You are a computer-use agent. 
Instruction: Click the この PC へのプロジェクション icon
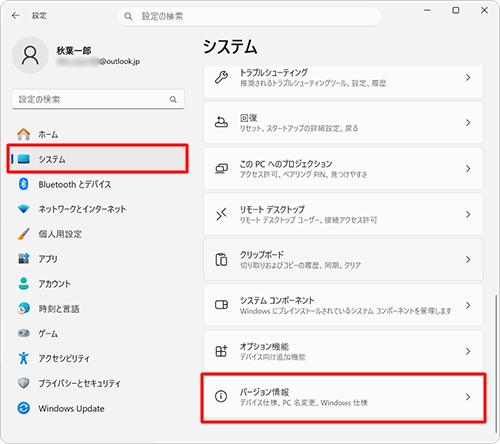pos(221,168)
